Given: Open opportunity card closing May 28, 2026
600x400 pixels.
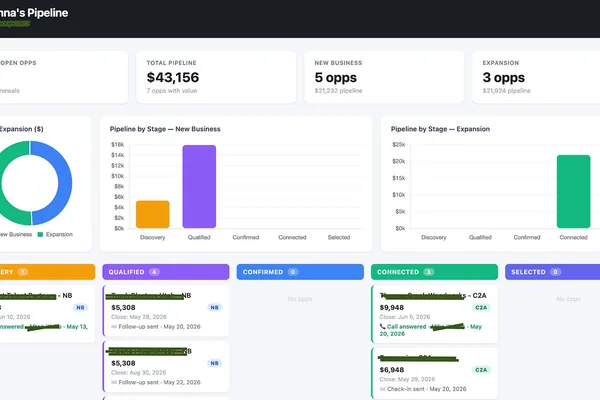Looking at the screenshot, I should (166, 311).
